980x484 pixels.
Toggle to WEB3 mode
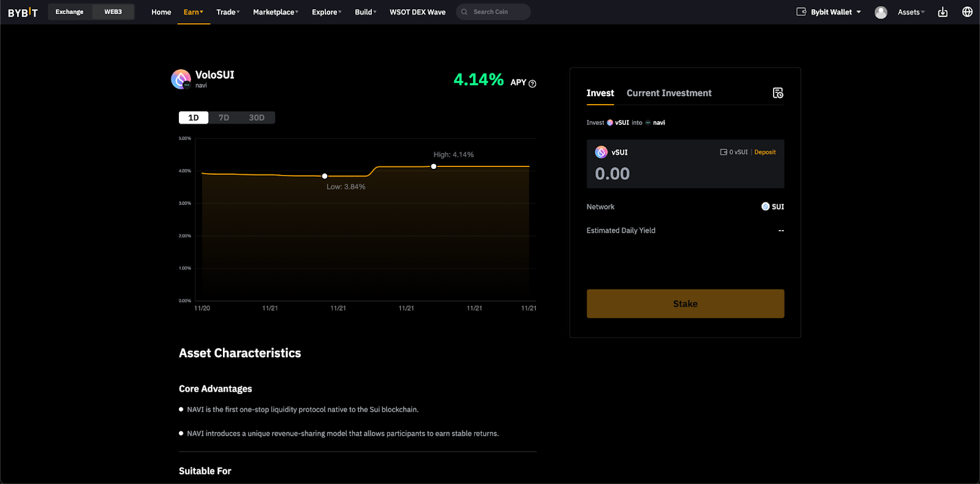113,12
